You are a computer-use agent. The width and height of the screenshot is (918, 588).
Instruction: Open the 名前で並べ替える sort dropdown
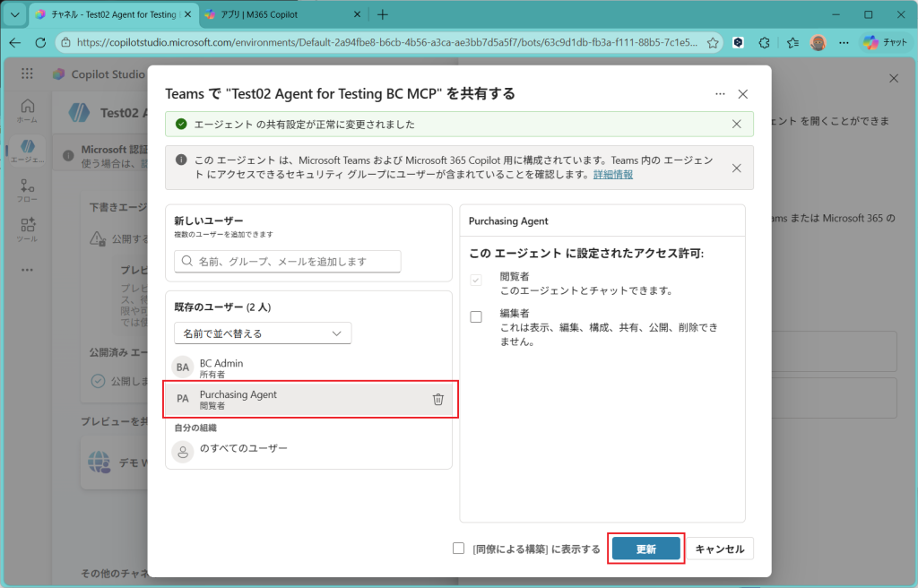click(x=263, y=333)
